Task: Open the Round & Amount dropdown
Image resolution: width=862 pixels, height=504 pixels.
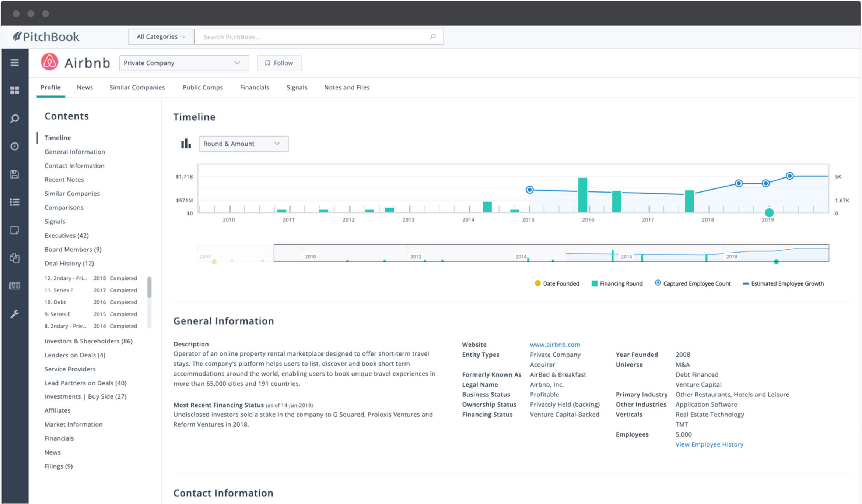Action: coord(243,144)
